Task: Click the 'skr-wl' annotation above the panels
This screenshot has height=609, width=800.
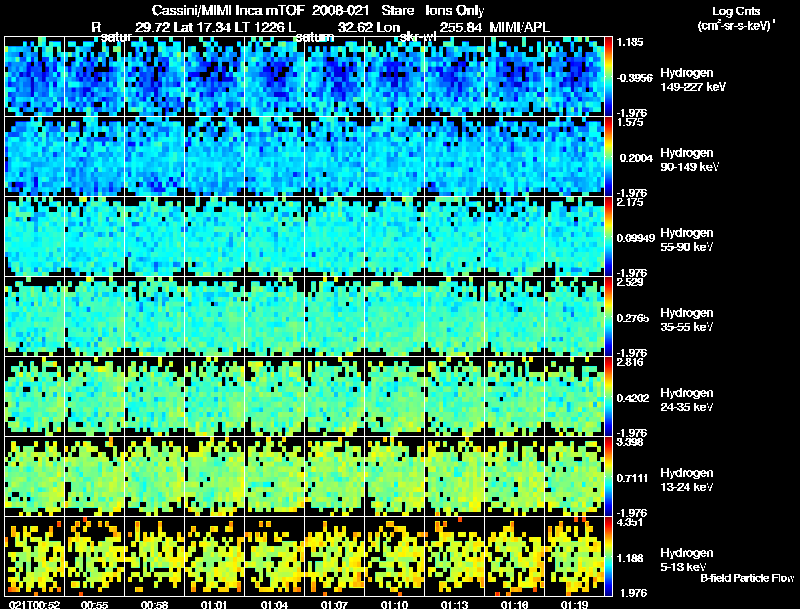Action: tap(418, 37)
